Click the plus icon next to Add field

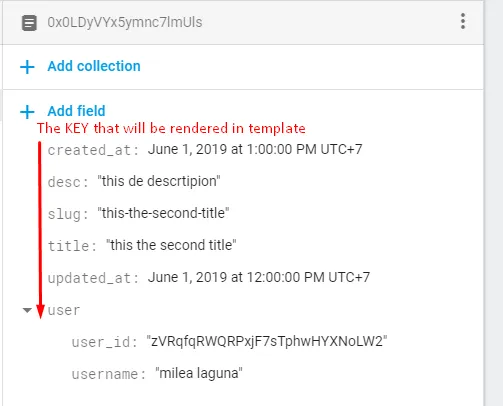[27, 112]
